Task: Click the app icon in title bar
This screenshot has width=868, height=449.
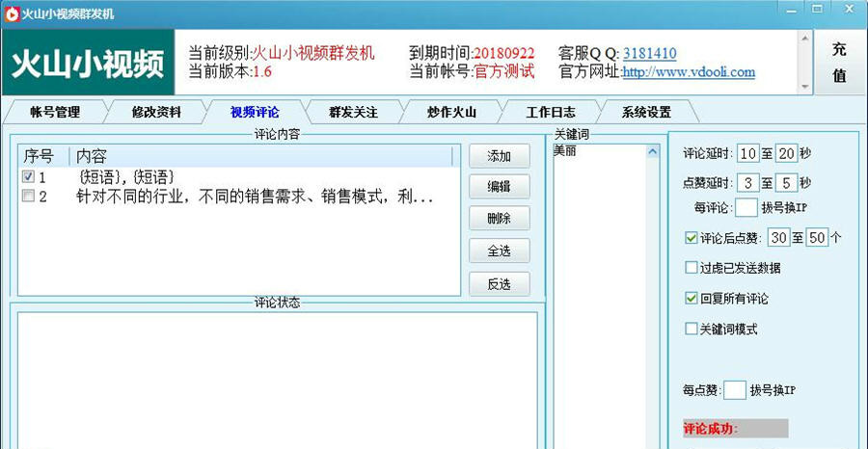Action: click(11, 13)
